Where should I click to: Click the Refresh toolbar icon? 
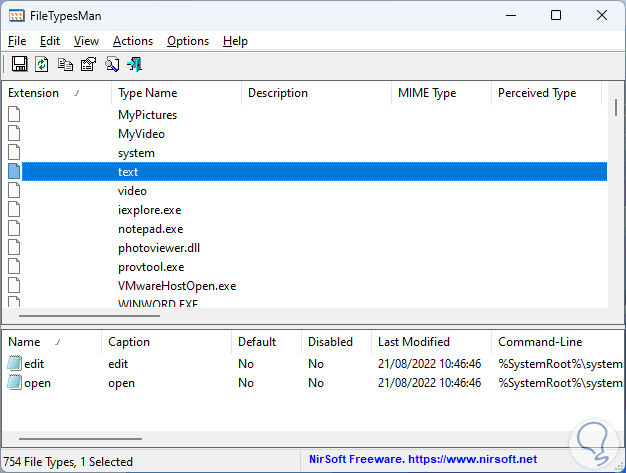tap(42, 65)
